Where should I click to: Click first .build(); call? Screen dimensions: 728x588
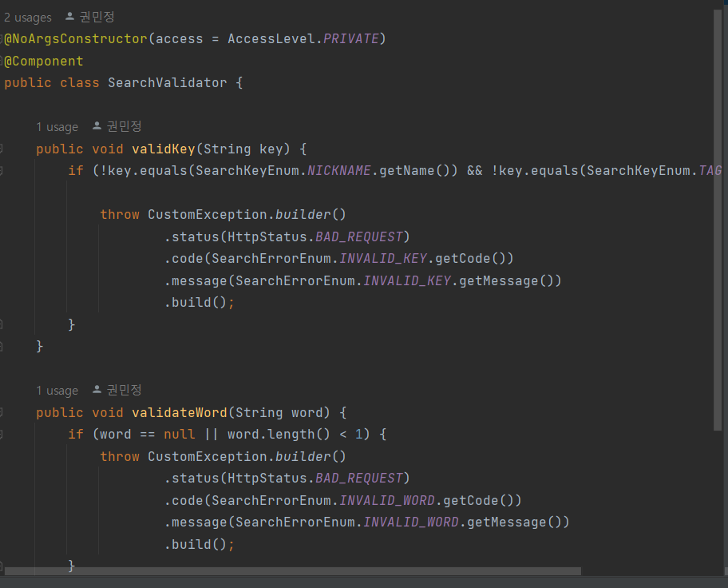click(200, 303)
